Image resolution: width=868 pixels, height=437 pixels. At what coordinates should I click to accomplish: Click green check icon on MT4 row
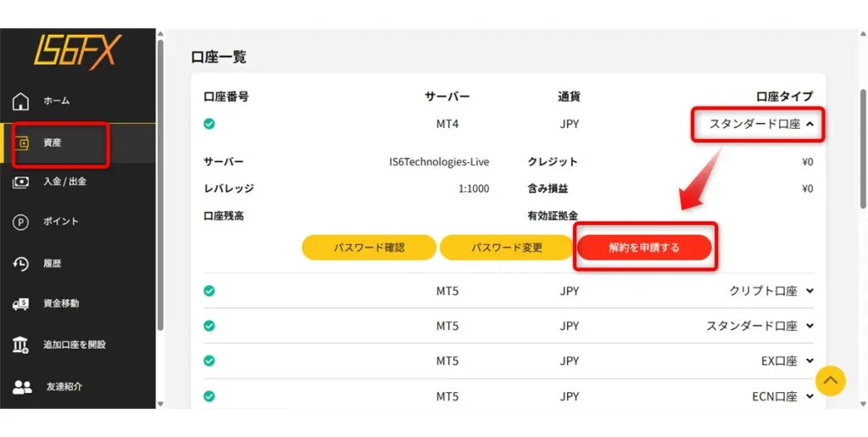pyautogui.click(x=209, y=124)
